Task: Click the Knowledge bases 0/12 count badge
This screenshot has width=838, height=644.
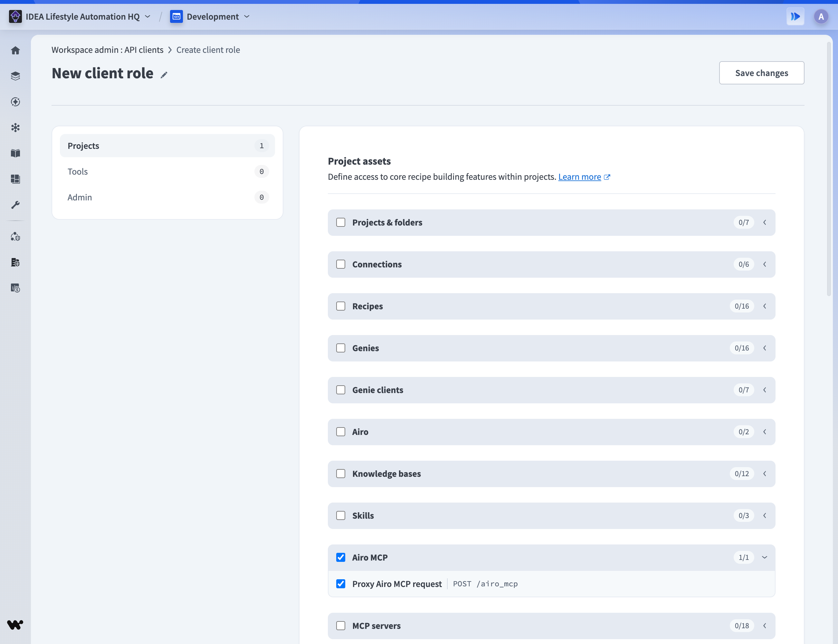Action: click(x=742, y=474)
